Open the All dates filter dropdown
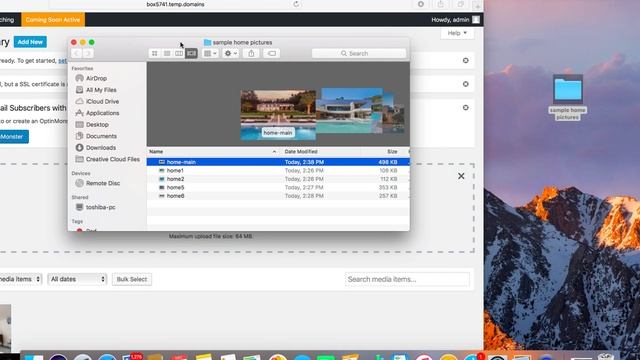The image size is (640, 360). pos(77,279)
